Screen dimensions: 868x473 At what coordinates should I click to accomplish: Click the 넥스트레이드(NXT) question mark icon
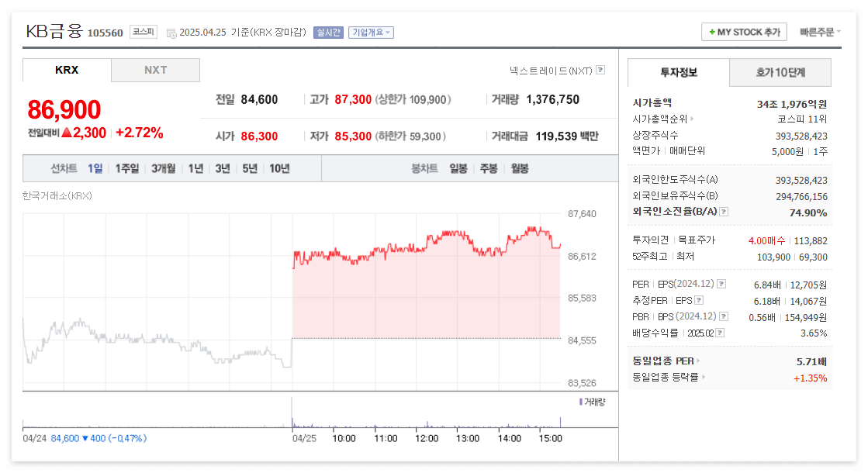tap(599, 70)
